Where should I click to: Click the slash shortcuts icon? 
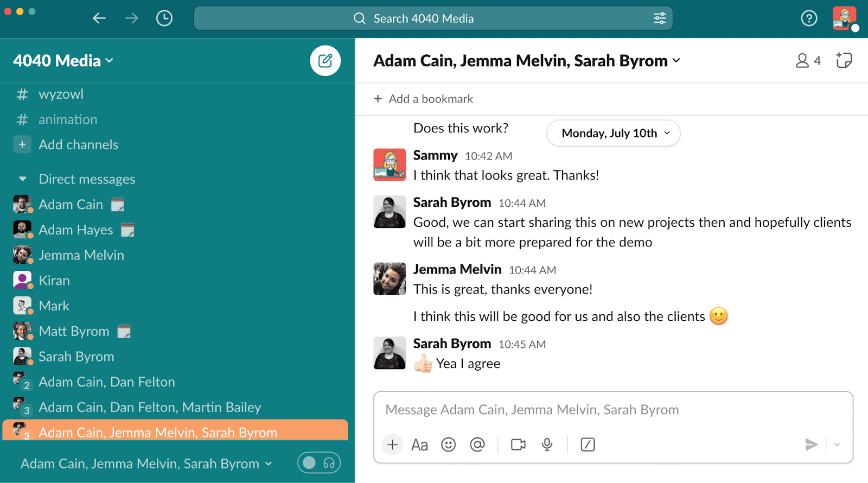[x=588, y=445]
